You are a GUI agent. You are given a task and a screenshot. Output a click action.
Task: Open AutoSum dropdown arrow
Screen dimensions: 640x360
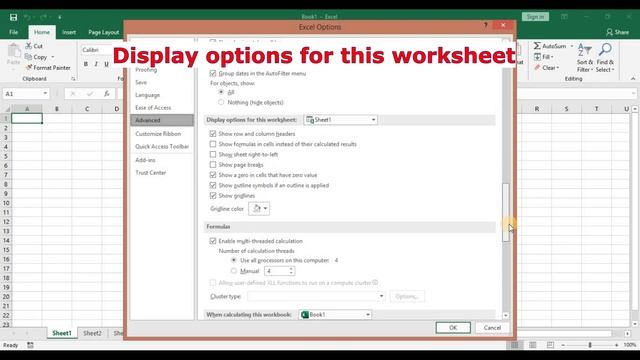[x=571, y=46]
